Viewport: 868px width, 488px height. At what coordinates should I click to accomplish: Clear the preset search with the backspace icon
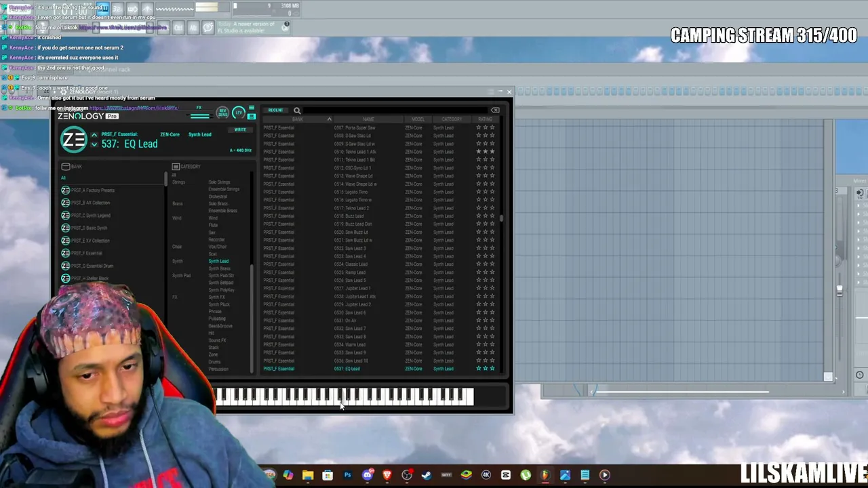pos(495,110)
